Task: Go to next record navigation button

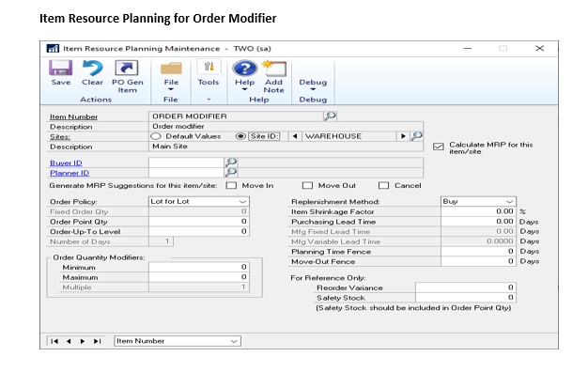Action: tap(83, 341)
